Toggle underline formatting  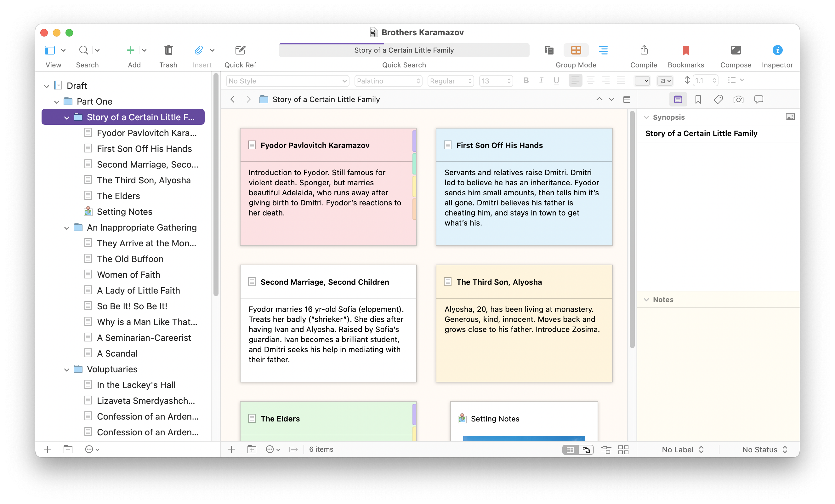point(556,81)
